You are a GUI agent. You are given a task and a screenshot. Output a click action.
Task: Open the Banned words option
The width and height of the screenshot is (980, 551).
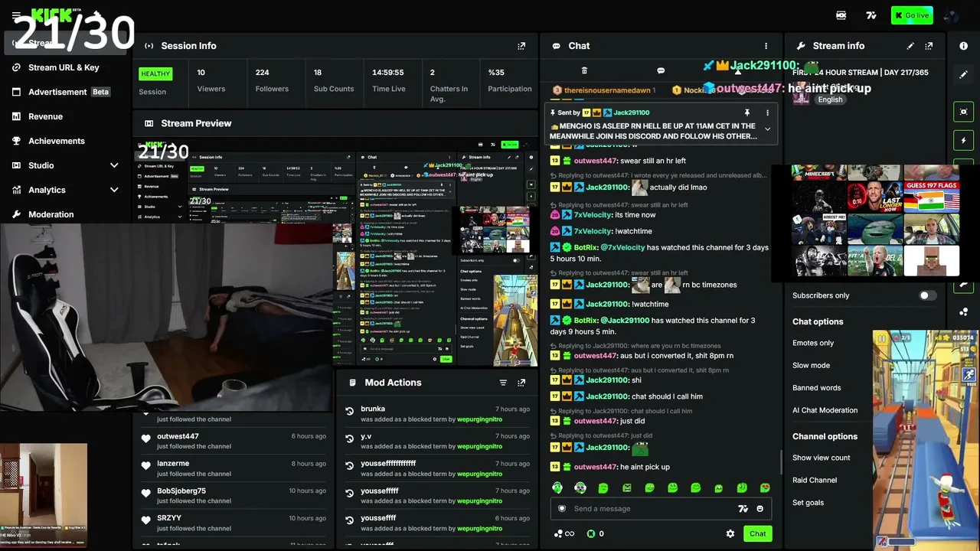click(816, 388)
